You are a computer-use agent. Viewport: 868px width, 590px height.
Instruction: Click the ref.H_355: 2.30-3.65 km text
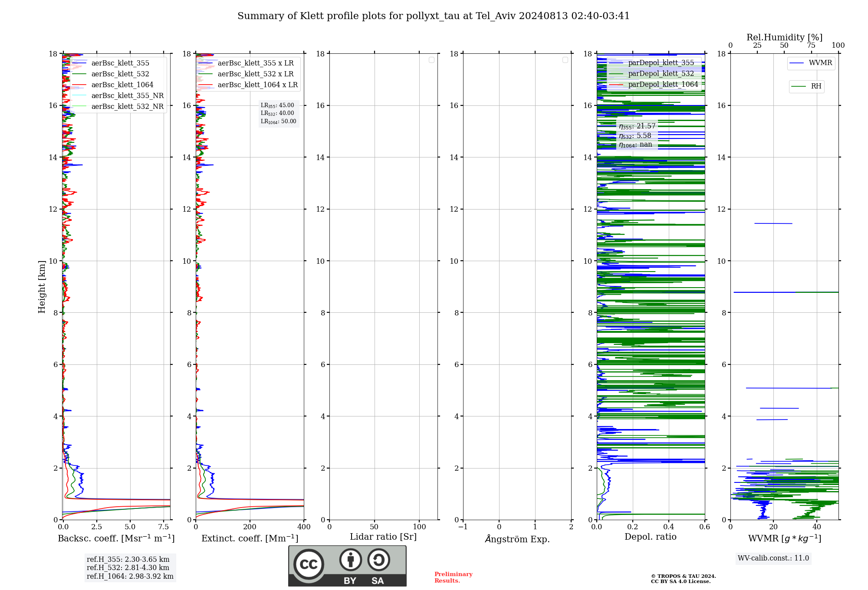[128, 560]
